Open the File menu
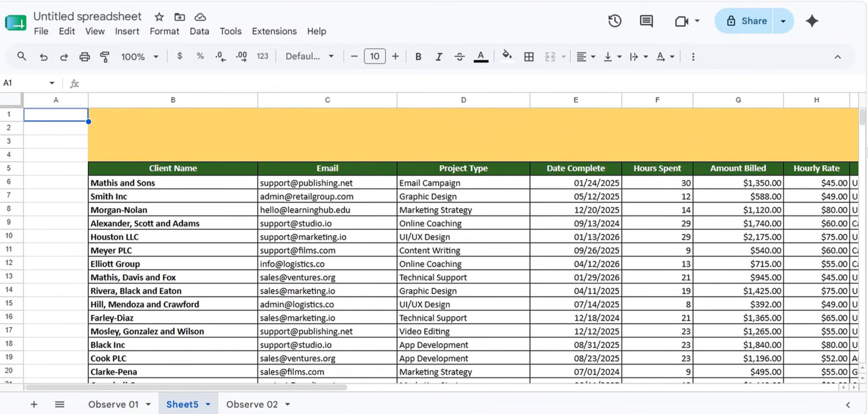868x414 pixels. tap(41, 31)
